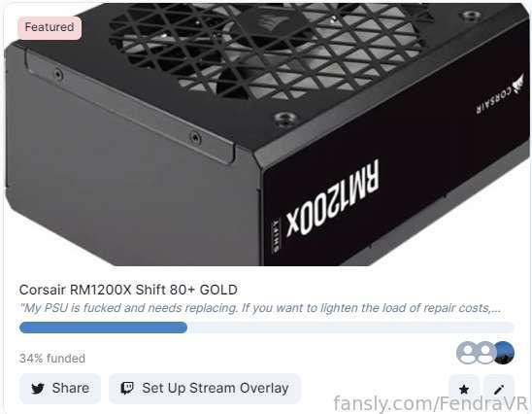Click the Corsair sails logo on PSU
The width and height of the screenshot is (532, 414).
coord(517,84)
